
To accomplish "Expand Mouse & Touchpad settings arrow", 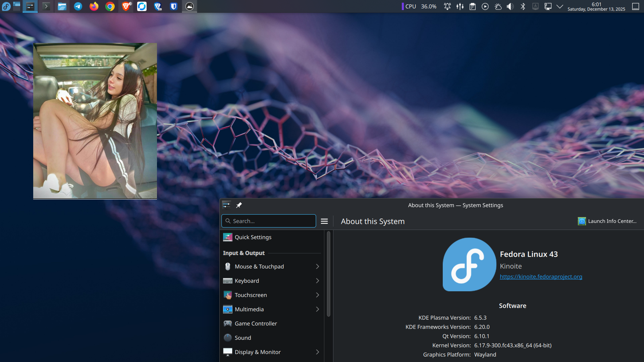I will (317, 266).
